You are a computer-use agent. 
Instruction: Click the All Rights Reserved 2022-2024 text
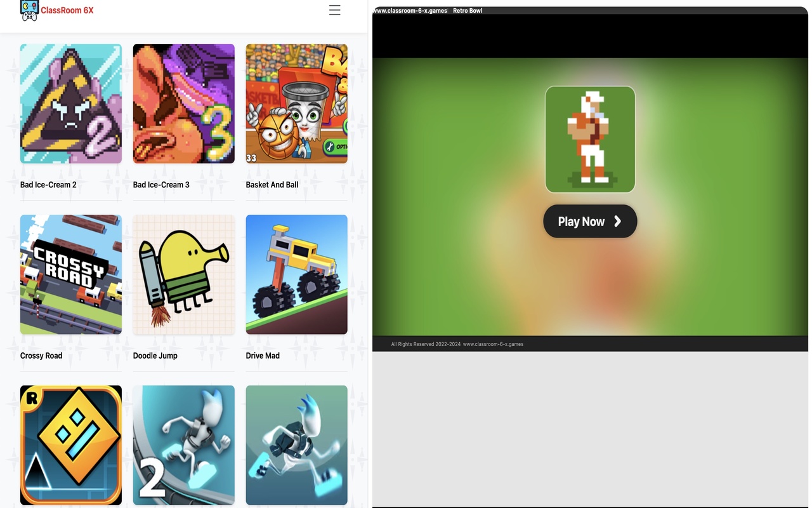pyautogui.click(x=426, y=344)
